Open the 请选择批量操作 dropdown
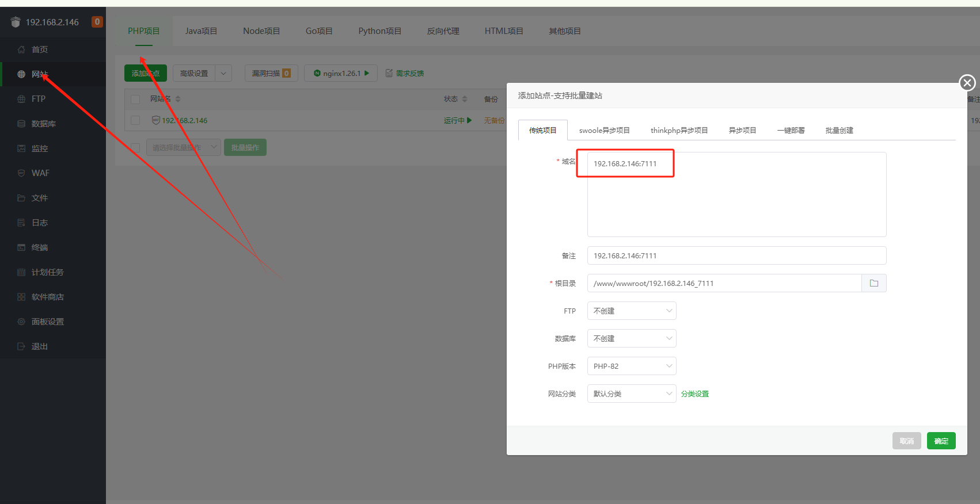This screenshot has width=980, height=504. pyautogui.click(x=184, y=147)
